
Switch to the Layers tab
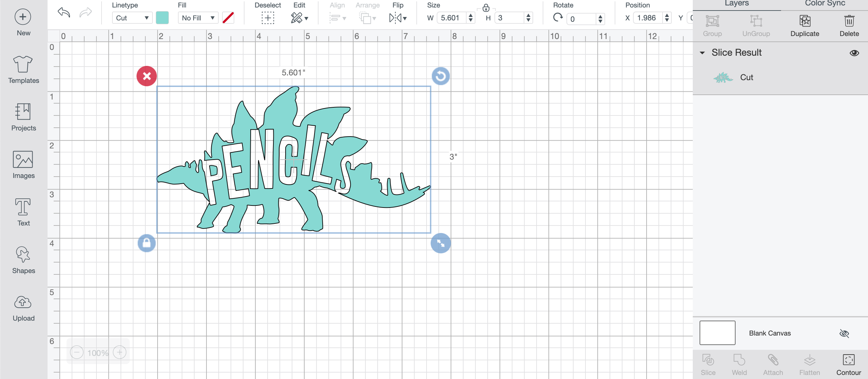point(737,4)
